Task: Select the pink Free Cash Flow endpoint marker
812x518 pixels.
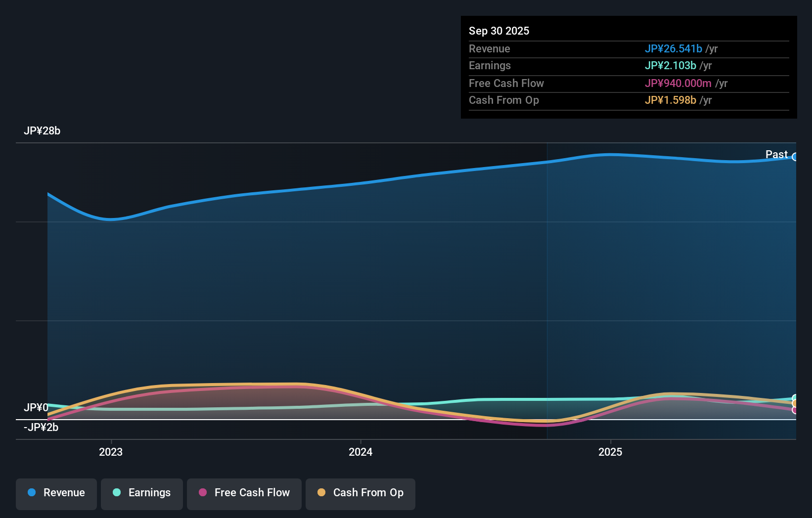Action: coord(794,410)
